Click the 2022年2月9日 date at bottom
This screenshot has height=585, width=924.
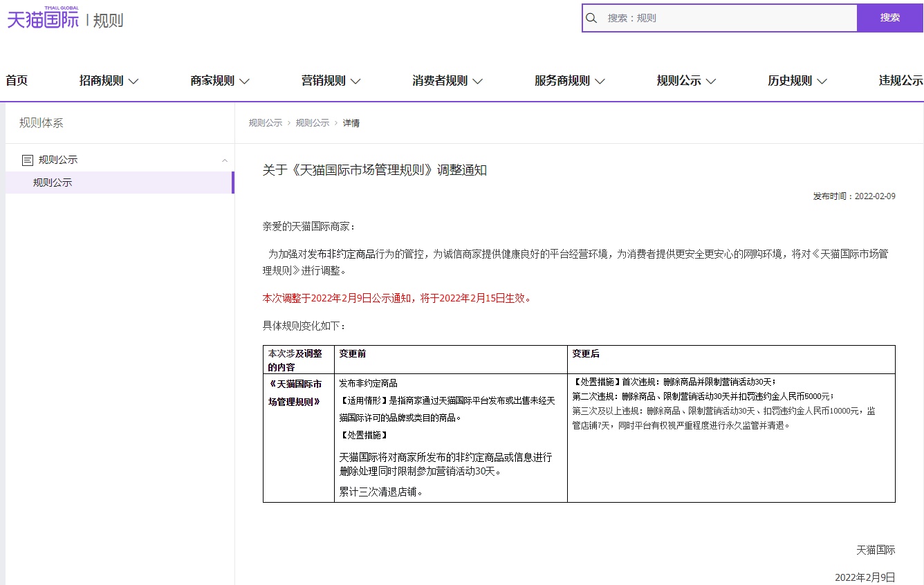pyautogui.click(x=865, y=577)
